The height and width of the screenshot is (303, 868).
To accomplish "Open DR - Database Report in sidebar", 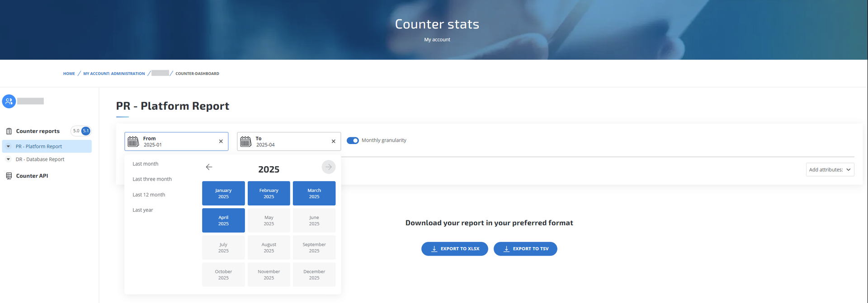I will (x=40, y=159).
